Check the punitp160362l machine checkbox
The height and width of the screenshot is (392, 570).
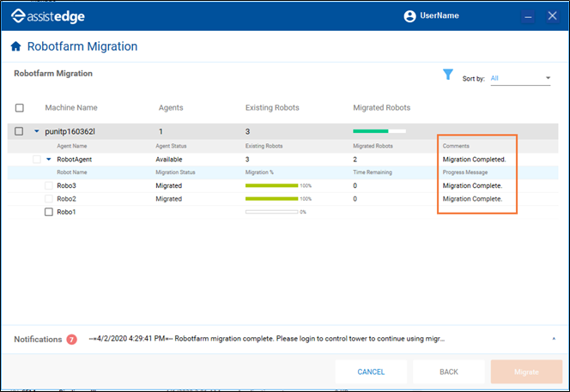pyautogui.click(x=20, y=131)
